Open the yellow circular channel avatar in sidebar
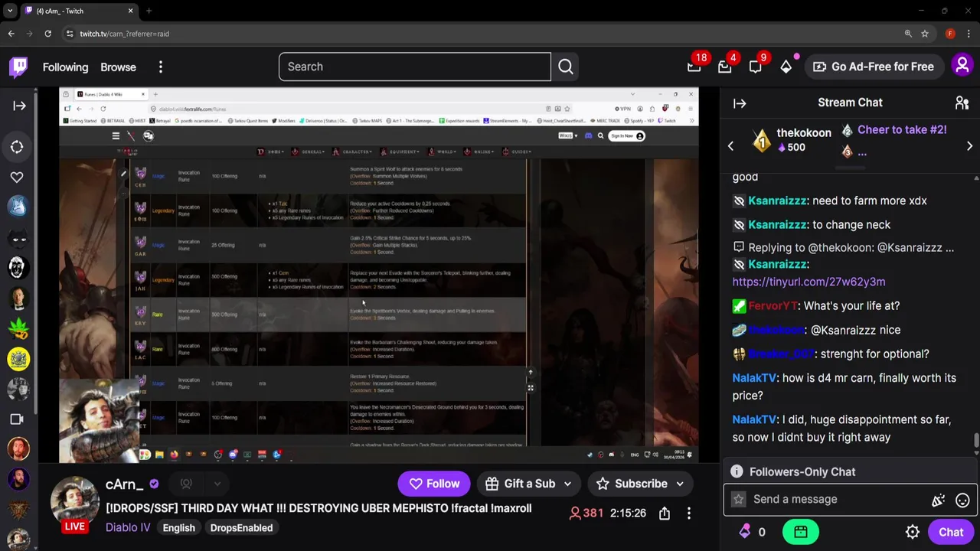980x551 pixels. (x=18, y=359)
